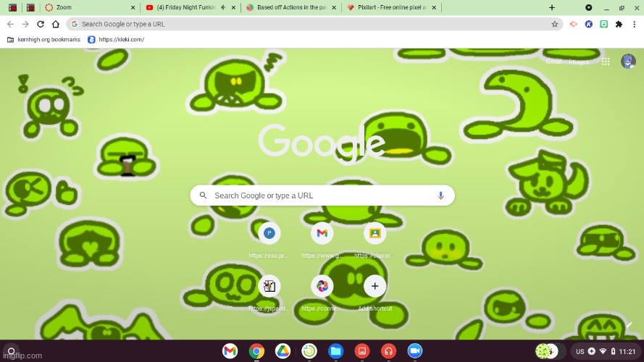Open a new tab with plus button

pyautogui.click(x=551, y=7)
